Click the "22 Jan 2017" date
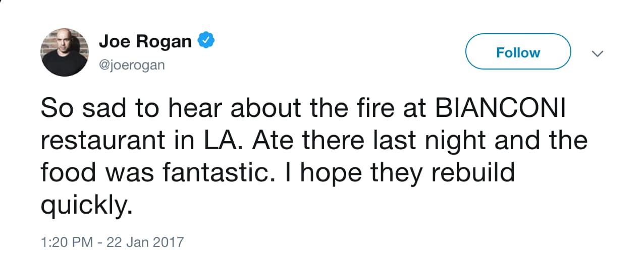The image size is (644, 260). click(x=144, y=242)
